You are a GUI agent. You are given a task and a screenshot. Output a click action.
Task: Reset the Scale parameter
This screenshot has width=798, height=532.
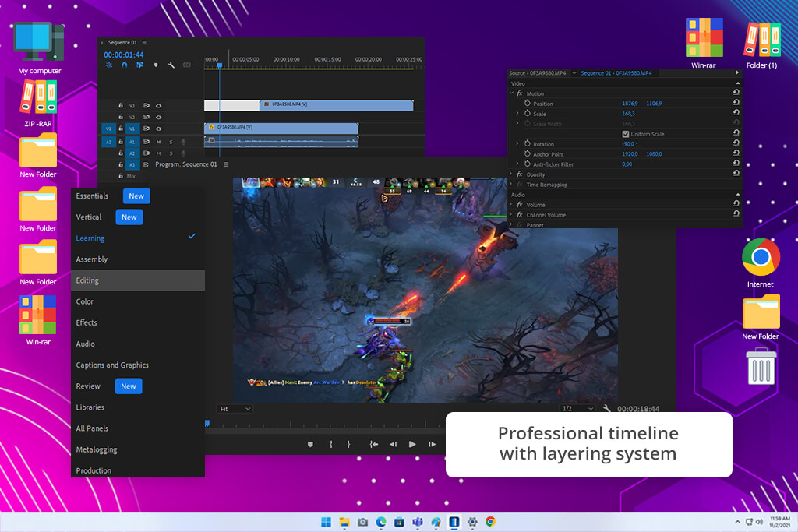pyautogui.click(x=736, y=113)
